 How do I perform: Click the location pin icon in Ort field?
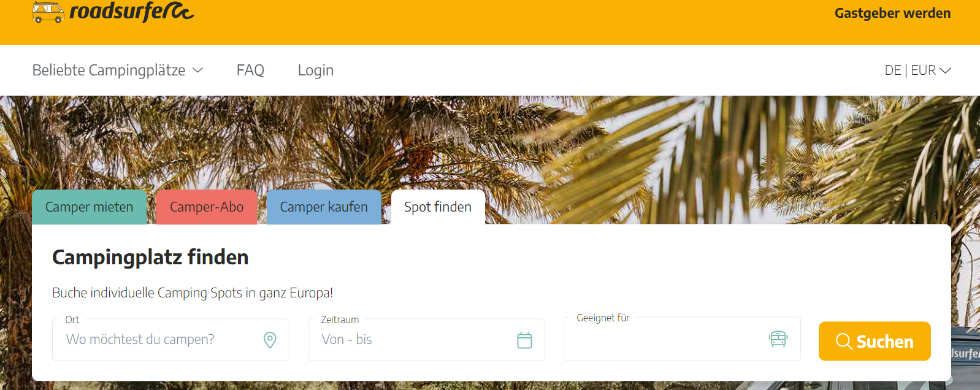(270, 340)
